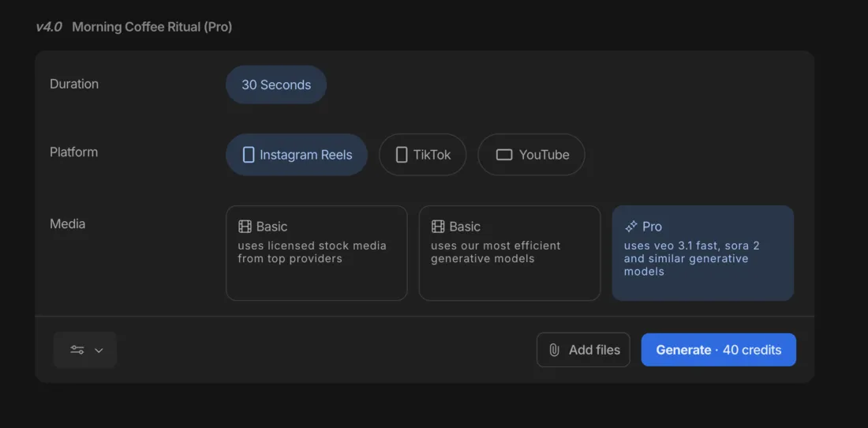Select Basic efficient generative models card
This screenshot has height=428, width=868.
[x=510, y=253]
